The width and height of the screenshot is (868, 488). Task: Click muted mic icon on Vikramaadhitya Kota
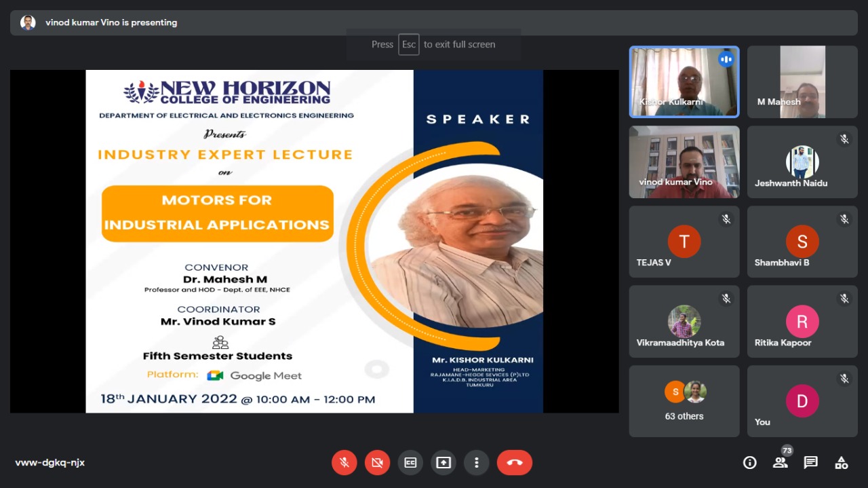click(x=726, y=299)
